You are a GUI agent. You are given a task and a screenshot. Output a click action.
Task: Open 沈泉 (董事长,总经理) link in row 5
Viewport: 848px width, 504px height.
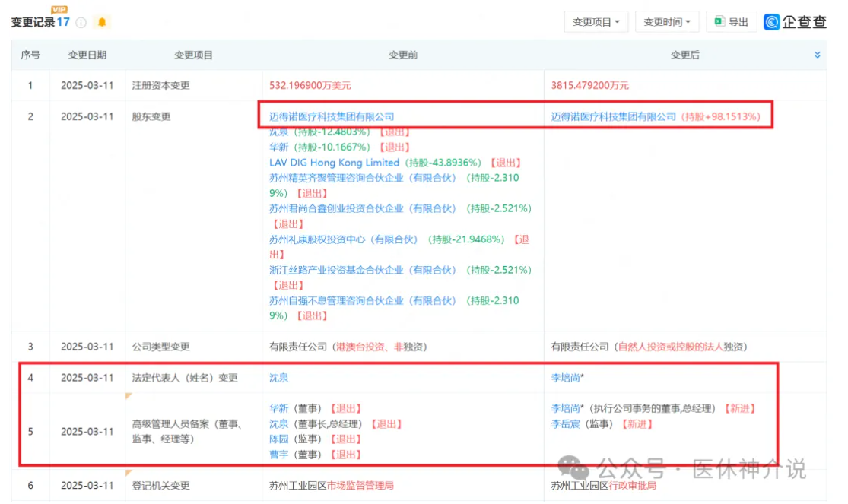278,424
